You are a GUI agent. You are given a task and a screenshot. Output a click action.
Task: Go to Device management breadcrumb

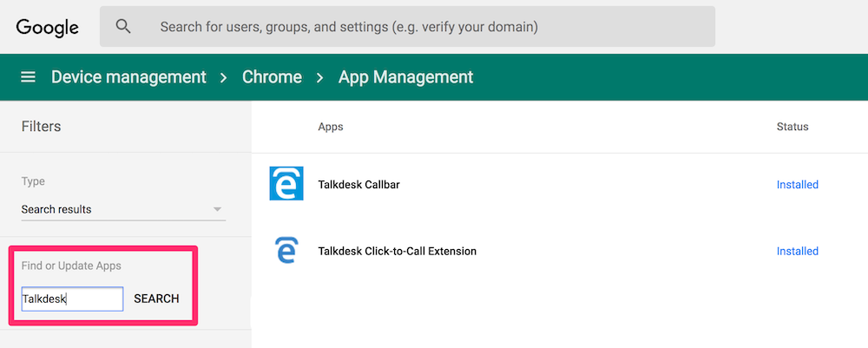click(128, 77)
